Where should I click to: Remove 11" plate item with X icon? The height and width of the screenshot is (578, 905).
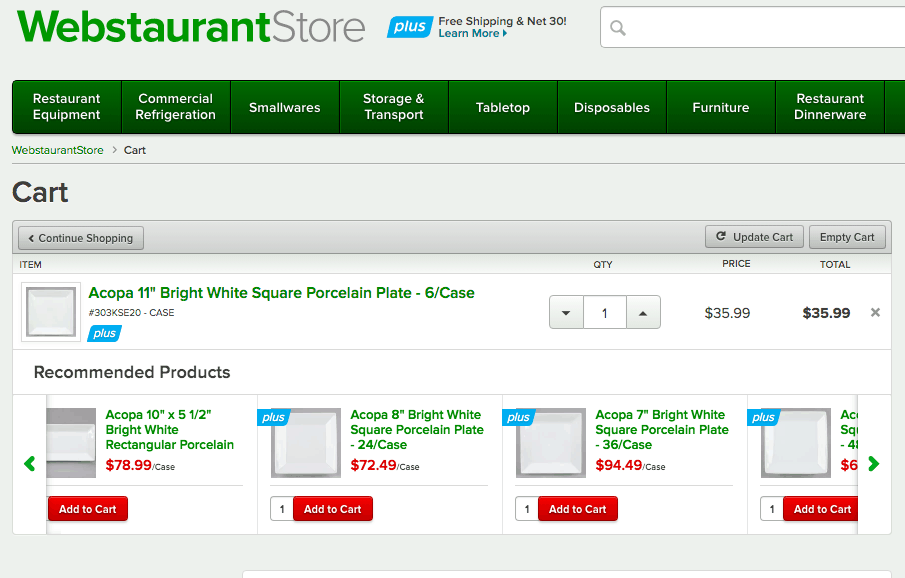[x=876, y=312]
